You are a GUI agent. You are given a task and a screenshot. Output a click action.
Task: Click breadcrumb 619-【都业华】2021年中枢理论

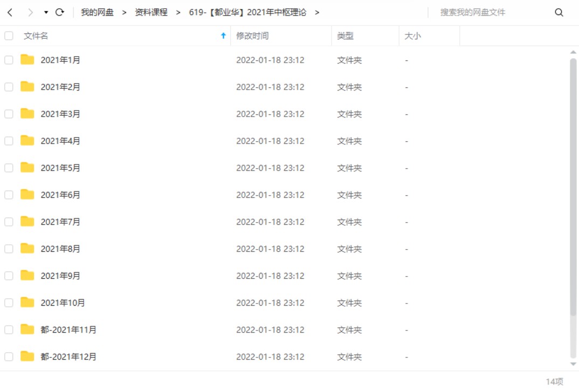(x=248, y=12)
